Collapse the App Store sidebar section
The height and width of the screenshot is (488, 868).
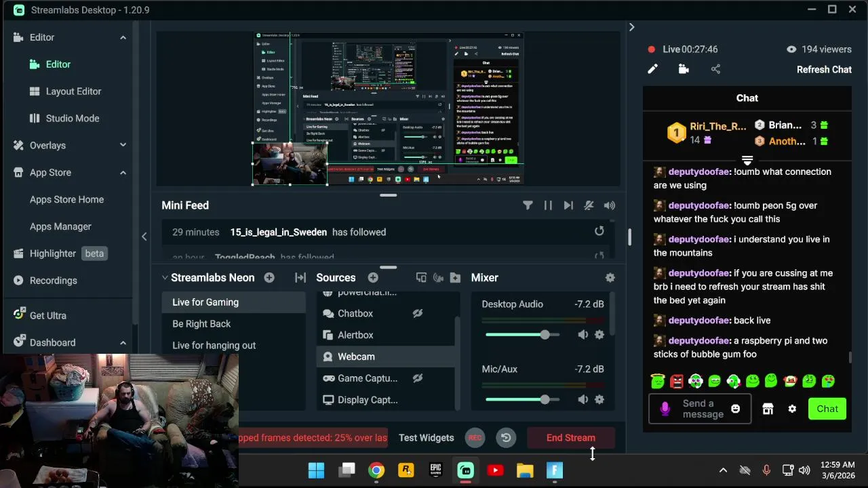123,173
